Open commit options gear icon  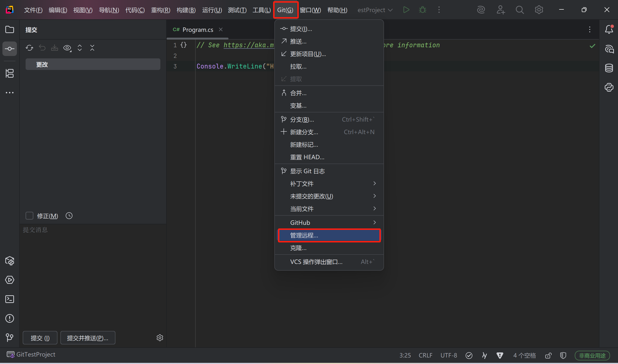tap(160, 338)
